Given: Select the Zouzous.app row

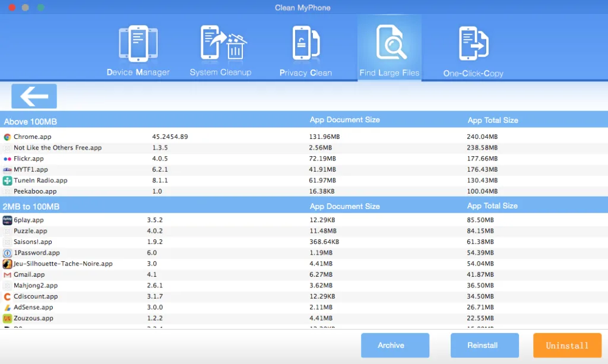Looking at the screenshot, I should pyautogui.click(x=304, y=318).
